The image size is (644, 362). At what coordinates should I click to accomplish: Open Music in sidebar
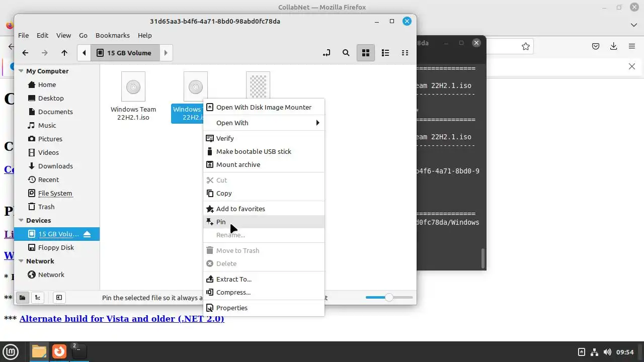(x=47, y=125)
